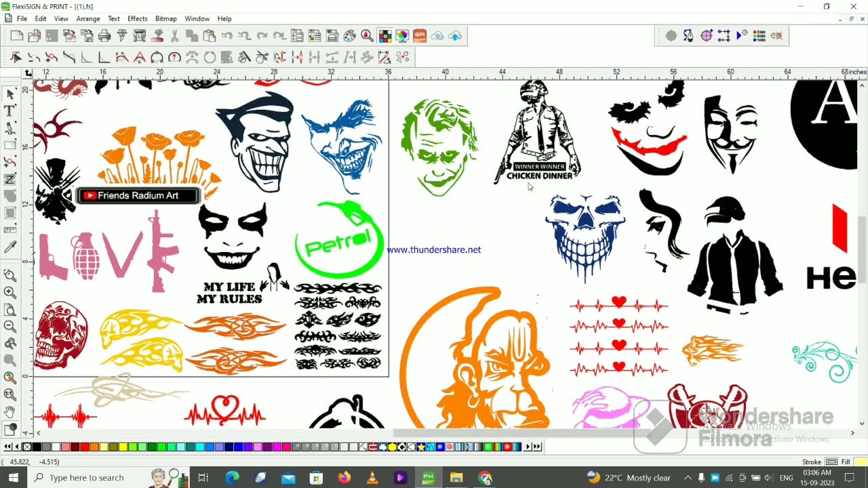Pick the Eyedropper tool
This screenshot has width=868, height=488.
pyautogui.click(x=9, y=247)
